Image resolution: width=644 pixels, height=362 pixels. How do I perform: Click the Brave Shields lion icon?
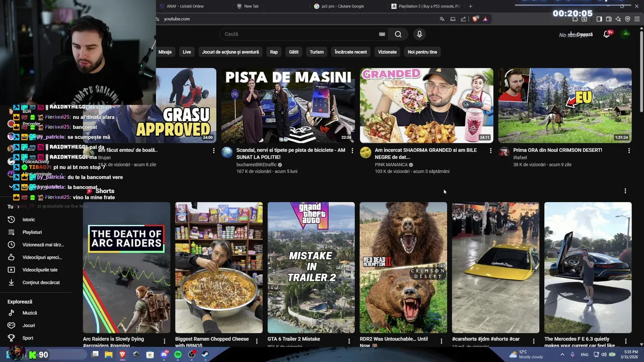(475, 19)
